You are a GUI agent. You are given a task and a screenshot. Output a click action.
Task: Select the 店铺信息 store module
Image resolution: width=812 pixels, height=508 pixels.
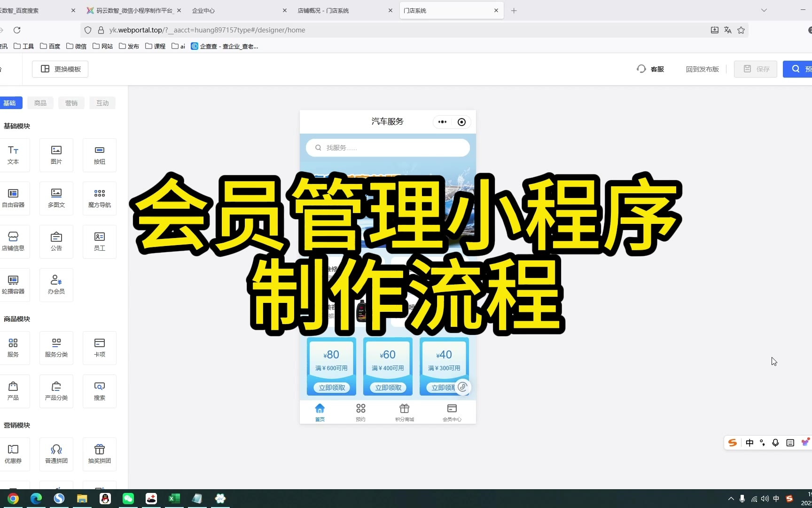[13, 241]
